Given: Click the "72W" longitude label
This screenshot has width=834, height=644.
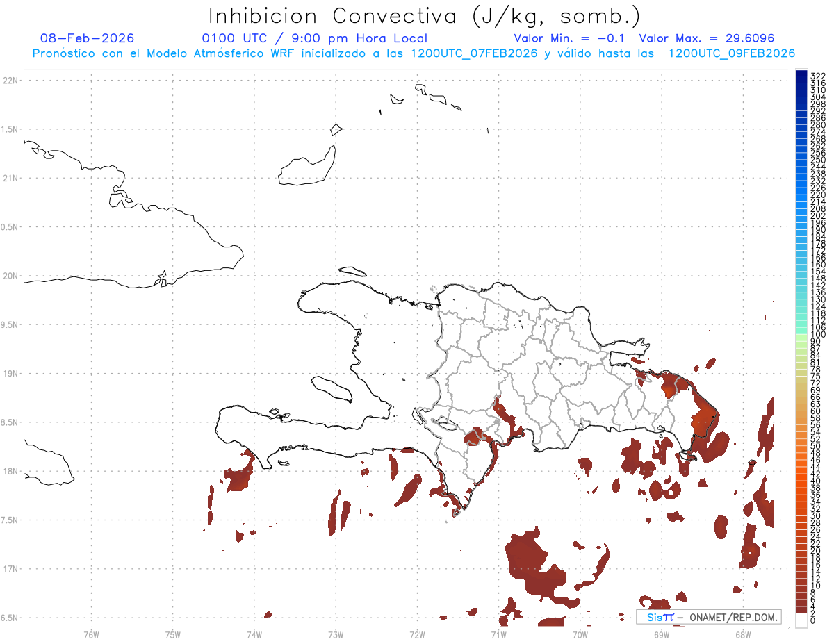Looking at the screenshot, I should 417,634.
